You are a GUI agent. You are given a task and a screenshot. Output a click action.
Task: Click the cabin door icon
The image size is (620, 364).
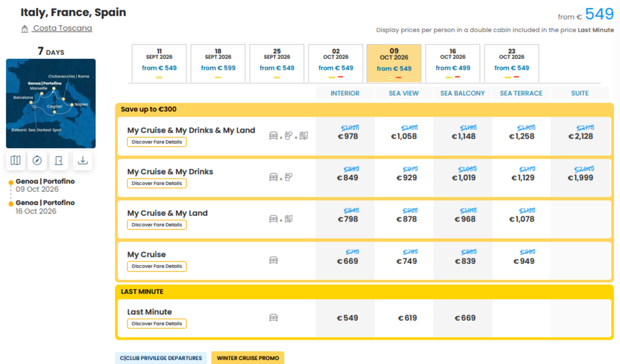pyautogui.click(x=59, y=161)
